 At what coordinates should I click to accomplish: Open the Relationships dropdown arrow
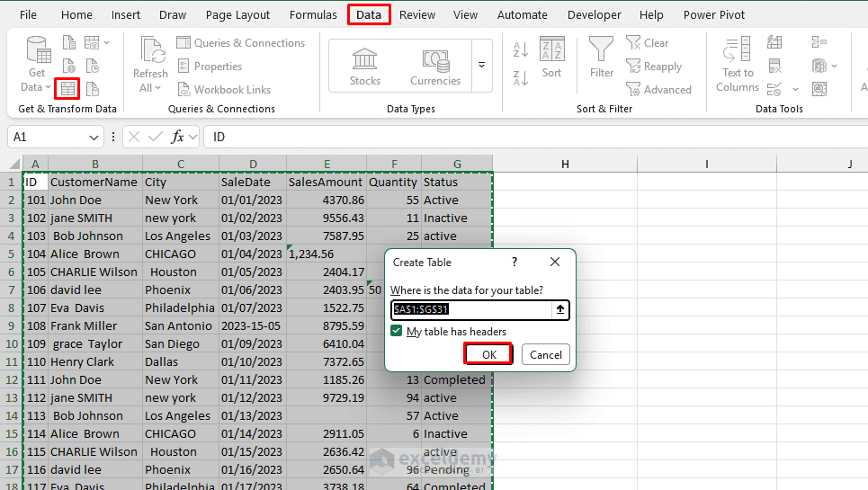(x=834, y=67)
